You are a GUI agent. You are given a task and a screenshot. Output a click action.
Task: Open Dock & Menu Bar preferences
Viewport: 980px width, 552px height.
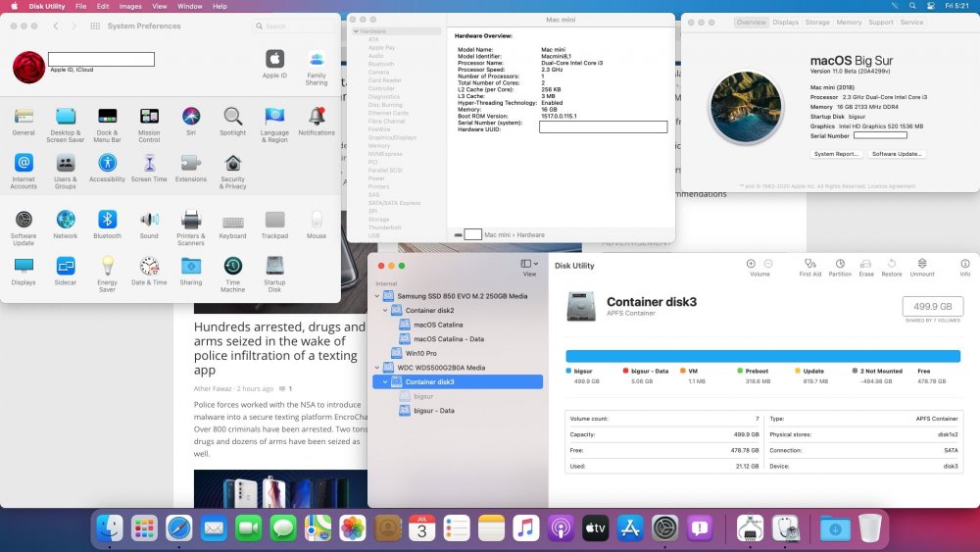(x=108, y=125)
